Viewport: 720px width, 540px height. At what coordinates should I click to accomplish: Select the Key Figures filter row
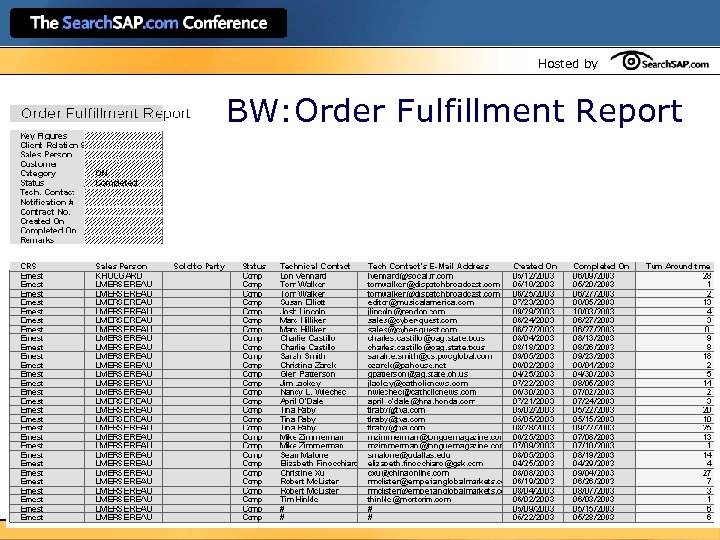pyautogui.click(x=86, y=136)
